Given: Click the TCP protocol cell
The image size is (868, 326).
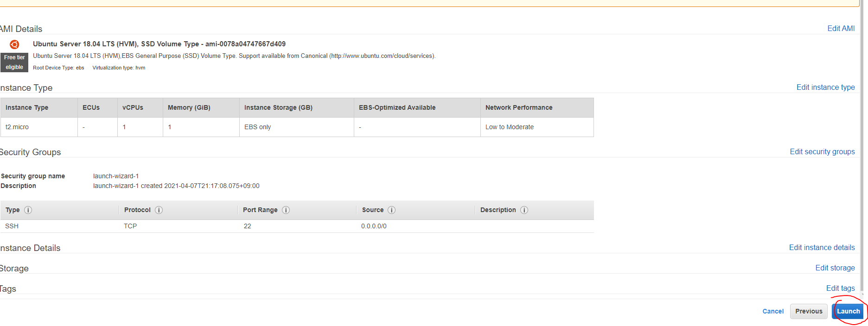Looking at the screenshot, I should coord(130,226).
